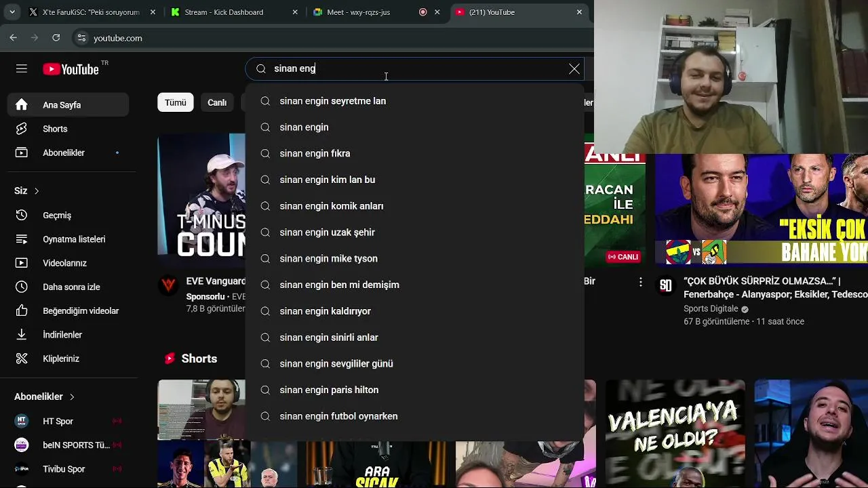
Task: Click the Shorts shelf logo icon
Action: 170,359
